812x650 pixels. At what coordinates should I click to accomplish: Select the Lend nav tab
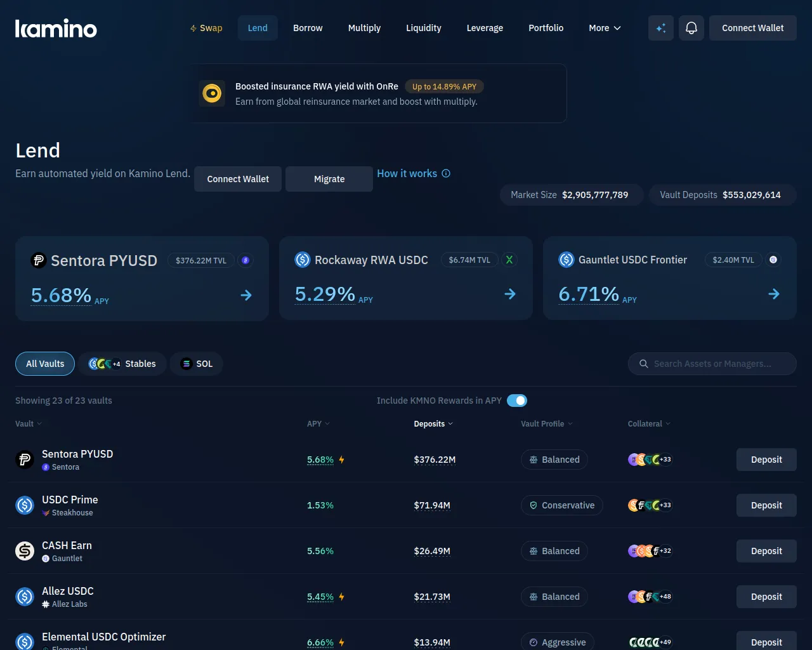pyautogui.click(x=258, y=28)
